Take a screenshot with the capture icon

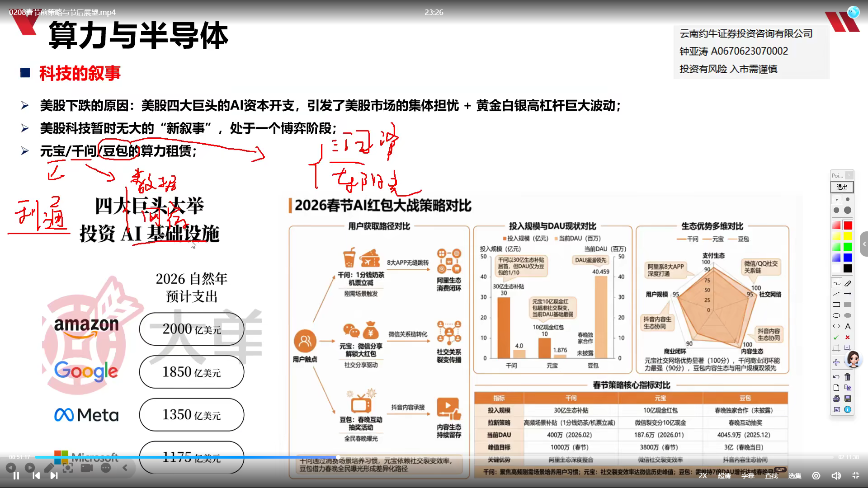[x=68, y=468]
